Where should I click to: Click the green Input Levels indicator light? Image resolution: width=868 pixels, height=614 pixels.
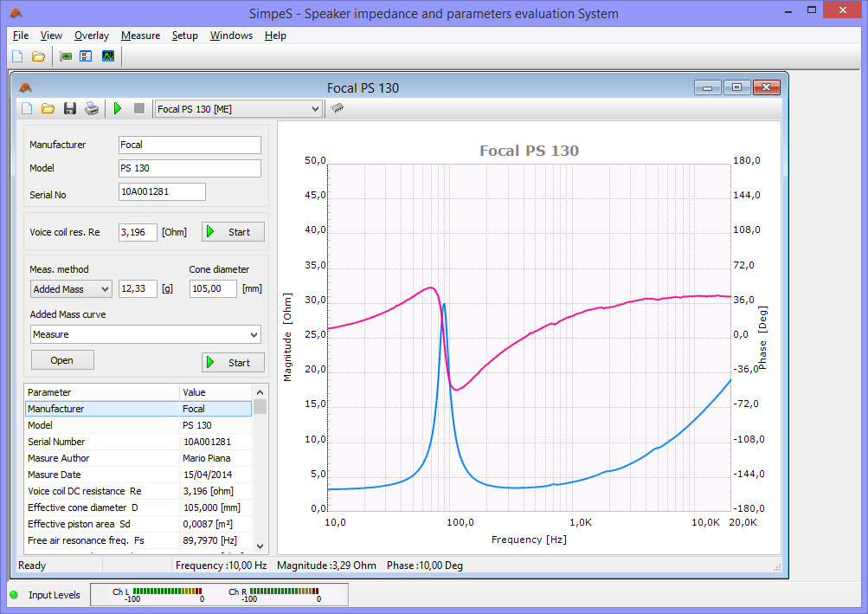[x=14, y=595]
